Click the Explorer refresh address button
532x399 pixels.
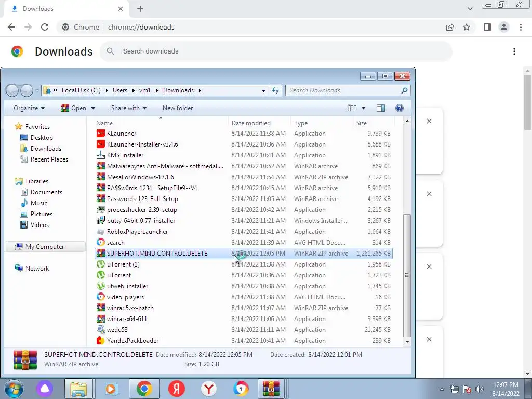275,90
